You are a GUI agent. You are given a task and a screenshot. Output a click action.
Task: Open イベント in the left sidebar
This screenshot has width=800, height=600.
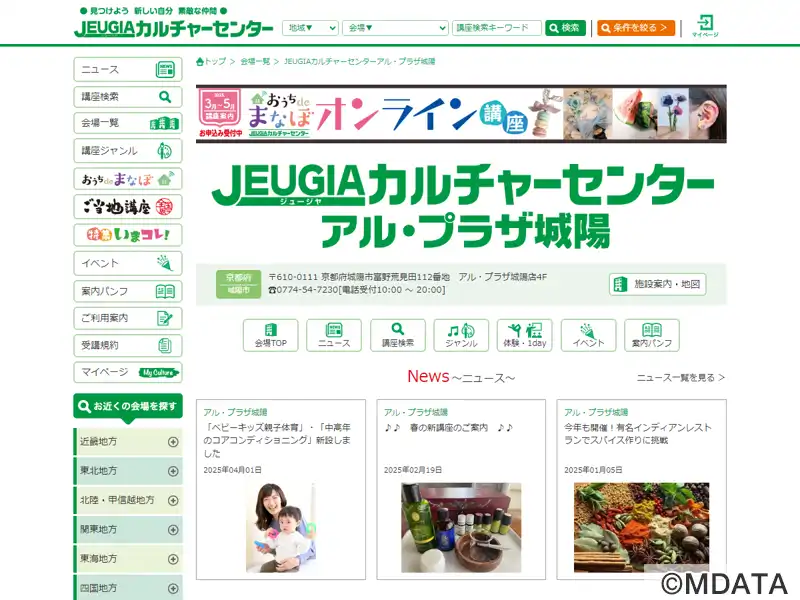(128, 263)
